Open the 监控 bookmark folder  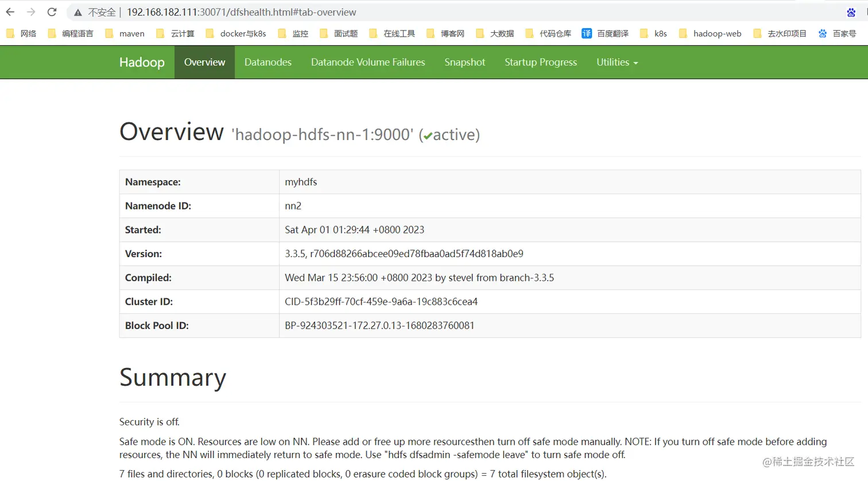tap(293, 33)
